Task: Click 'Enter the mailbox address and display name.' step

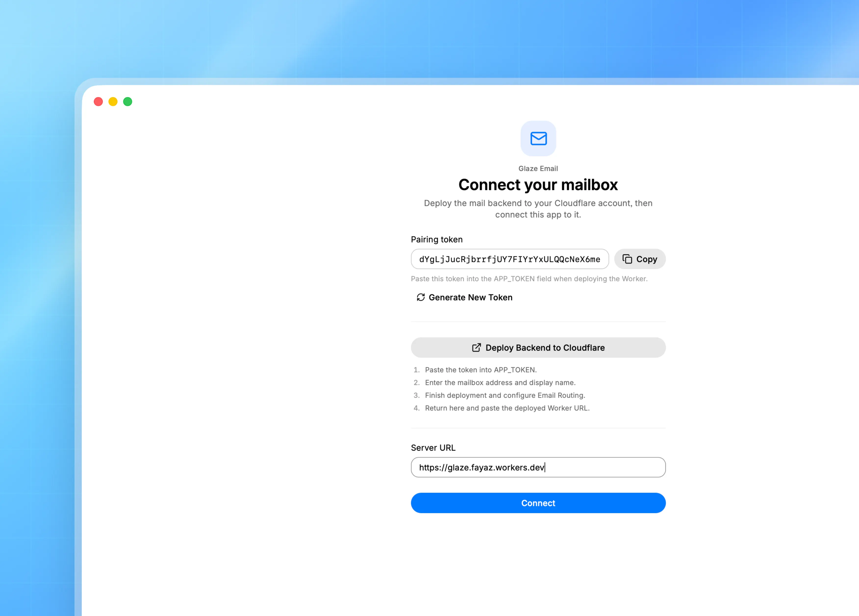Action: pos(500,382)
